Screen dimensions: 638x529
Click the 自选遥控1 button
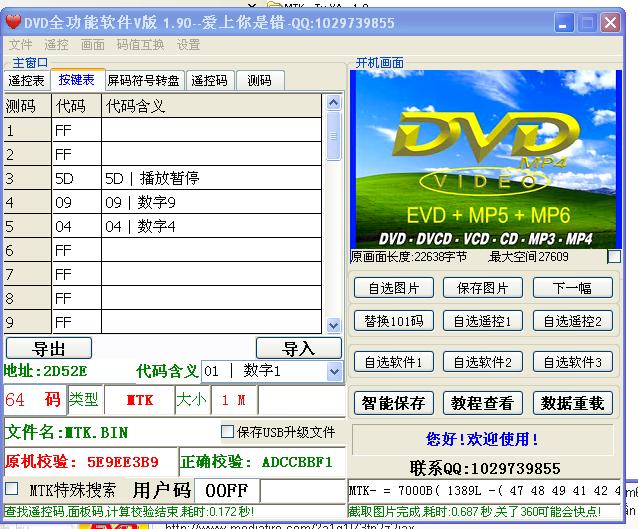(x=483, y=321)
